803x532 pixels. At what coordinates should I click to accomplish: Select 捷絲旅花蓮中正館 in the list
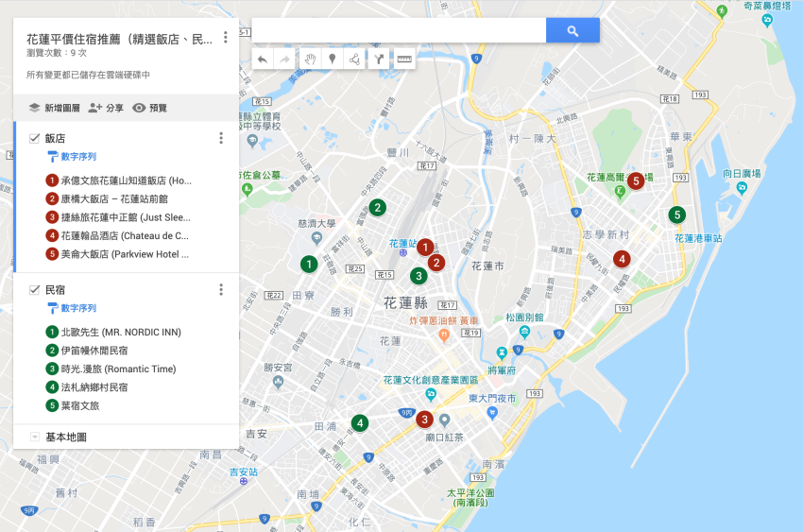[x=118, y=217]
